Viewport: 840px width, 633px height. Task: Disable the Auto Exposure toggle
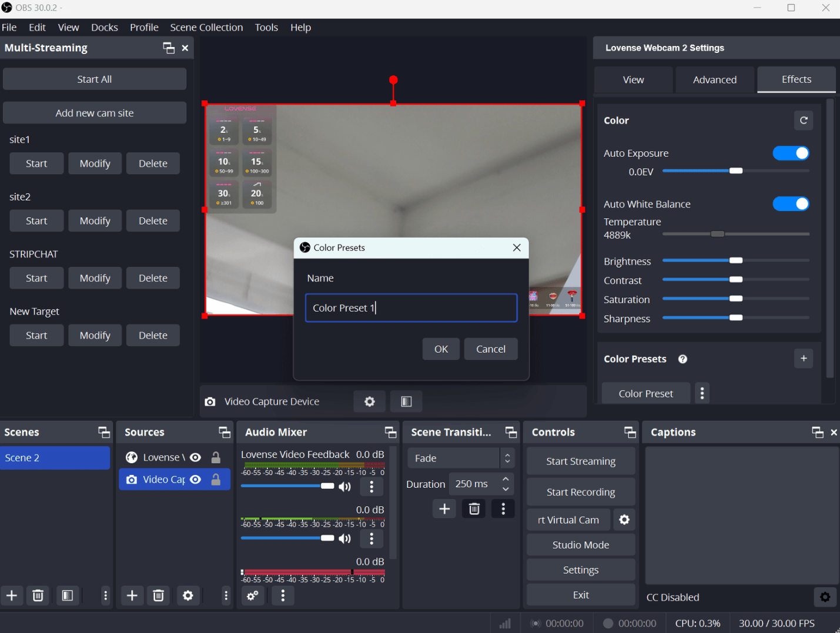pos(791,153)
